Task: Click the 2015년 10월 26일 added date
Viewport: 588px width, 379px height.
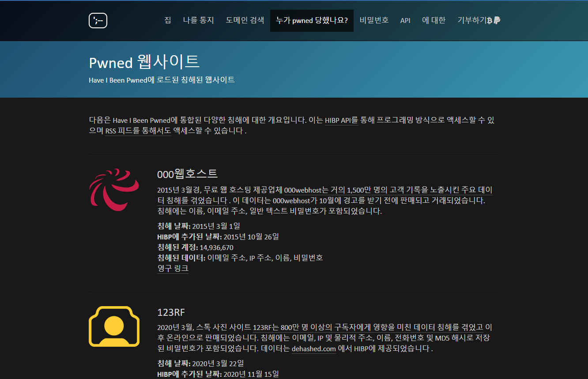Action: point(251,237)
